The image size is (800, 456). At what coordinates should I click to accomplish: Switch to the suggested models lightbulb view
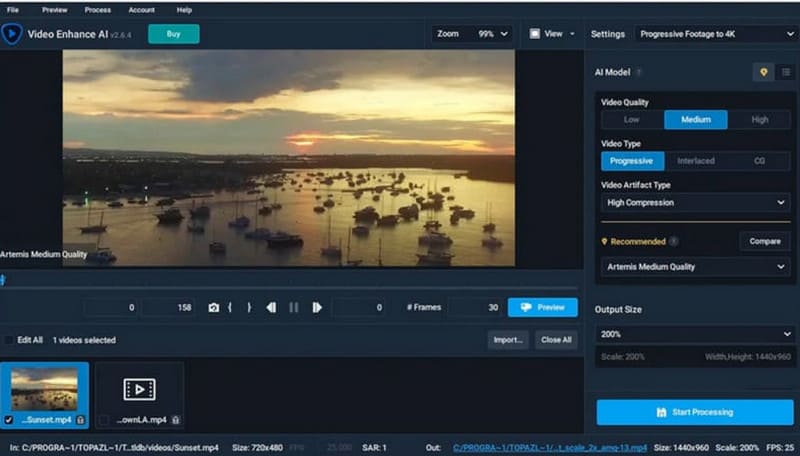tap(764, 72)
